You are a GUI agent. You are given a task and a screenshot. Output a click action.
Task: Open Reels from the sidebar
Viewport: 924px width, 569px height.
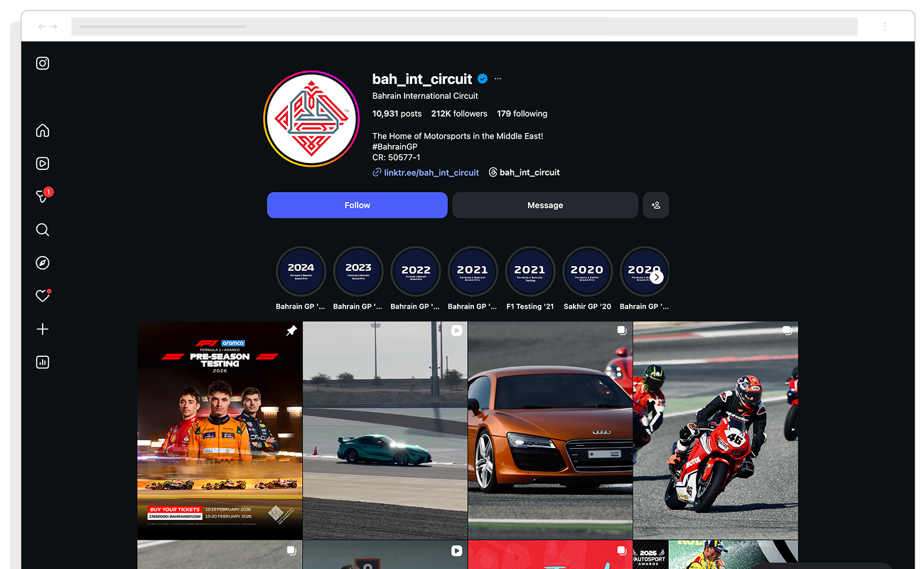43,163
